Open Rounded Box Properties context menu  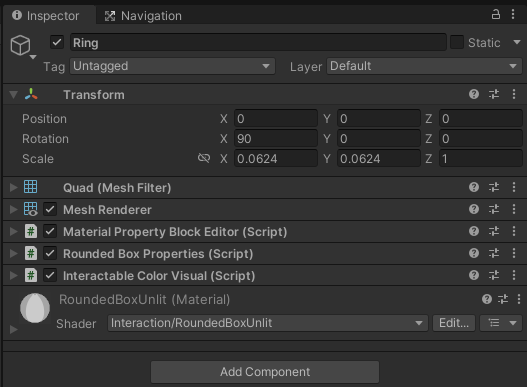point(514,253)
